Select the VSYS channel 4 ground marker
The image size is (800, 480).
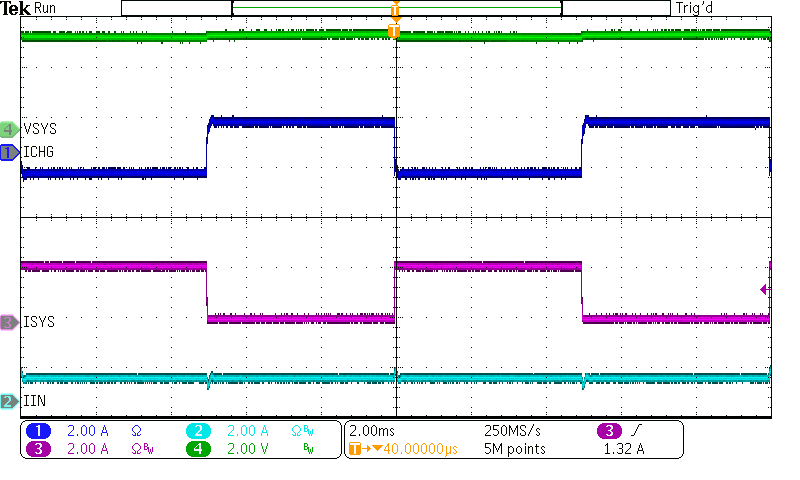(x=9, y=129)
